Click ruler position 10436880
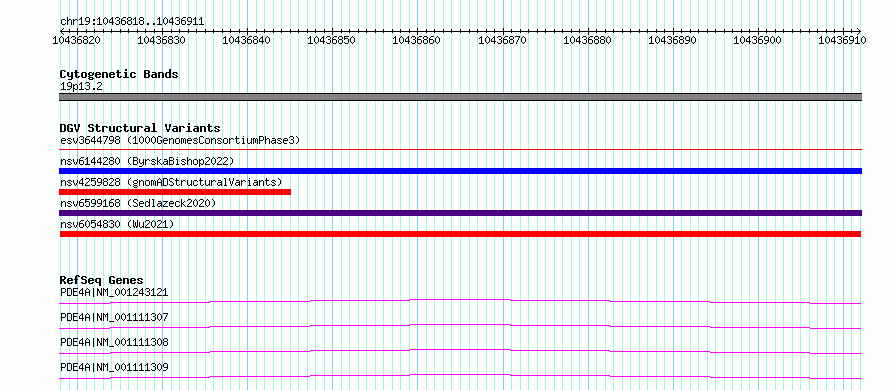Screen dimensions: 890x390 tap(587, 40)
